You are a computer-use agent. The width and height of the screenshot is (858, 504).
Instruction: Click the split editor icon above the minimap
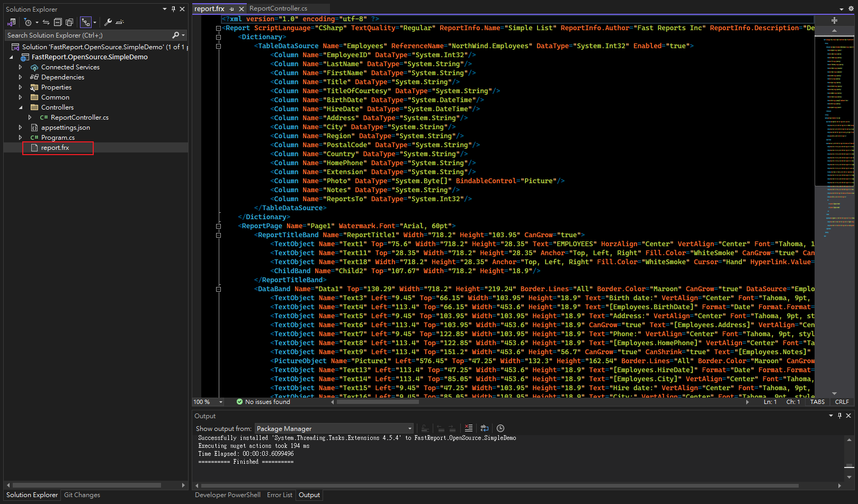pyautogui.click(x=834, y=20)
